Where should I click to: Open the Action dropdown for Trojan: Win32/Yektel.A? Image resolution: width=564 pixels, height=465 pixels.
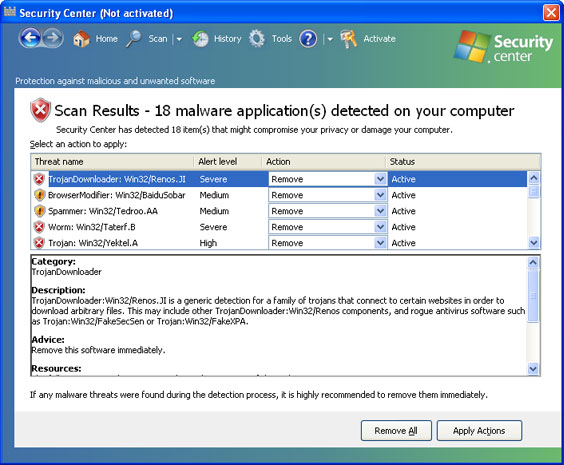click(x=380, y=243)
